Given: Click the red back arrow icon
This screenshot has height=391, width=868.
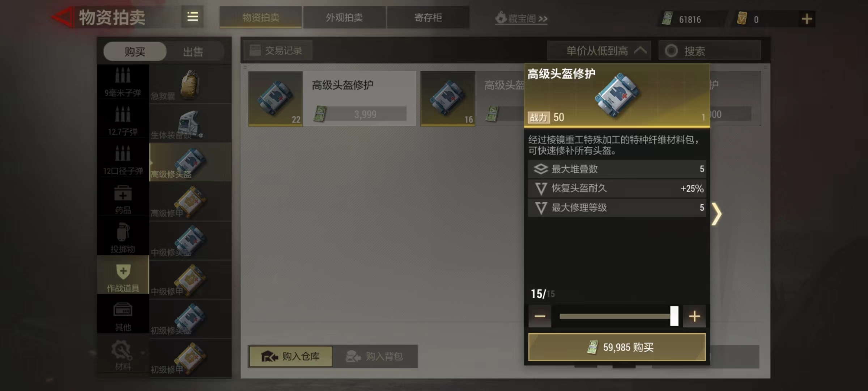Looking at the screenshot, I should click(x=62, y=17).
